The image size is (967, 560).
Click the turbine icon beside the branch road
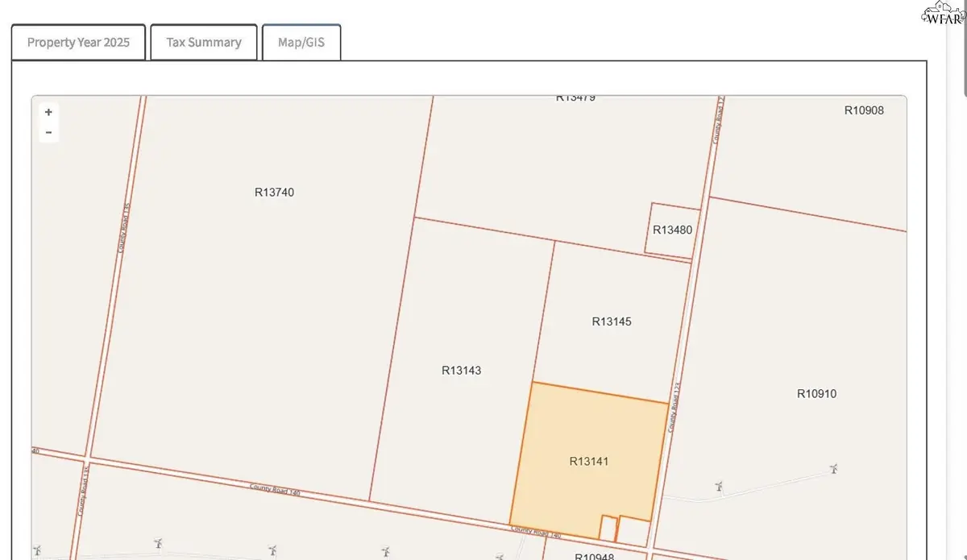[719, 487]
